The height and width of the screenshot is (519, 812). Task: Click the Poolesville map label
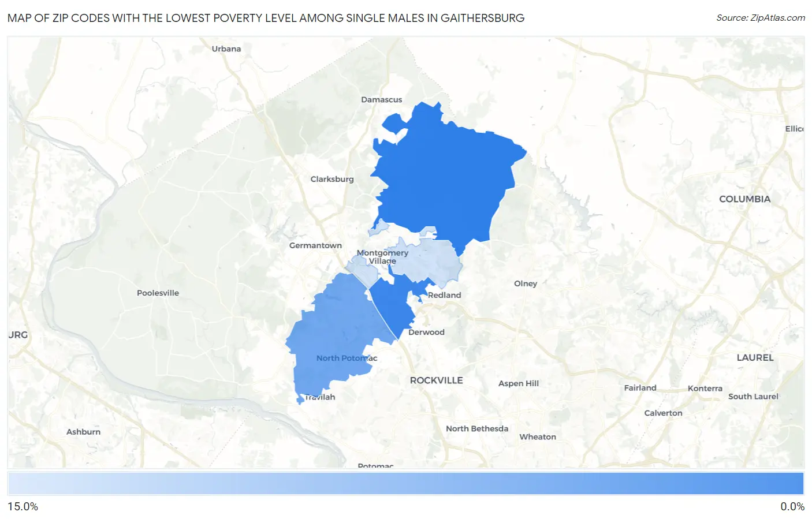click(x=158, y=293)
